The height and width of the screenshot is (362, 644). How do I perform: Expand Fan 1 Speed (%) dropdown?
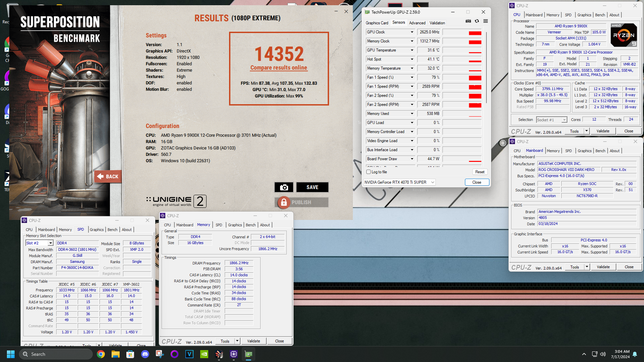coord(412,77)
